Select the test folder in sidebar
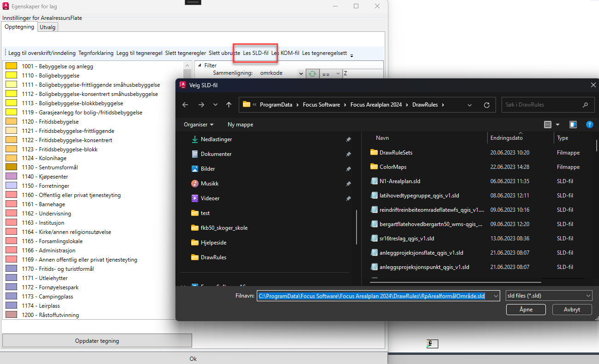This screenshot has height=364, width=599. click(205, 213)
